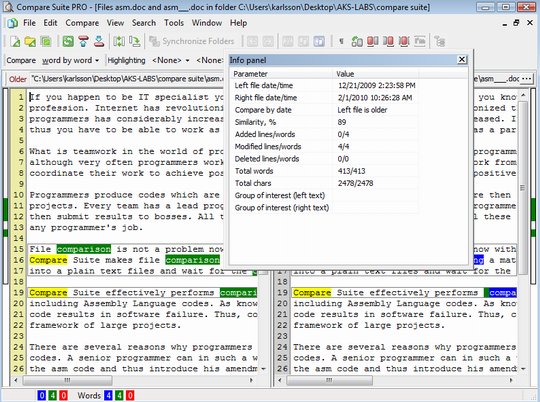Image resolution: width=540 pixels, height=402 pixels.
Task: Click right pane horizontal scrollbar thumb
Action: coord(329,380)
